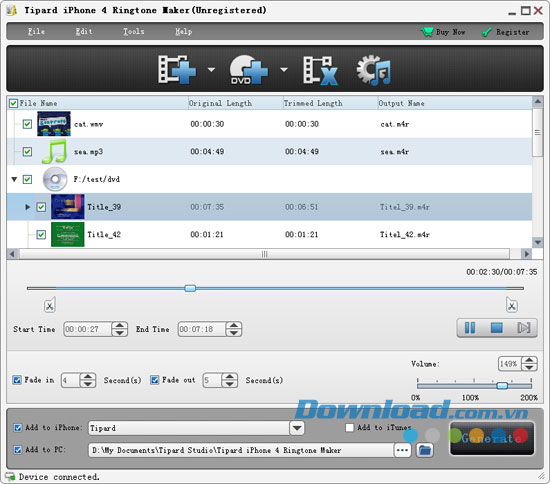Open the output folder icon

425,450
